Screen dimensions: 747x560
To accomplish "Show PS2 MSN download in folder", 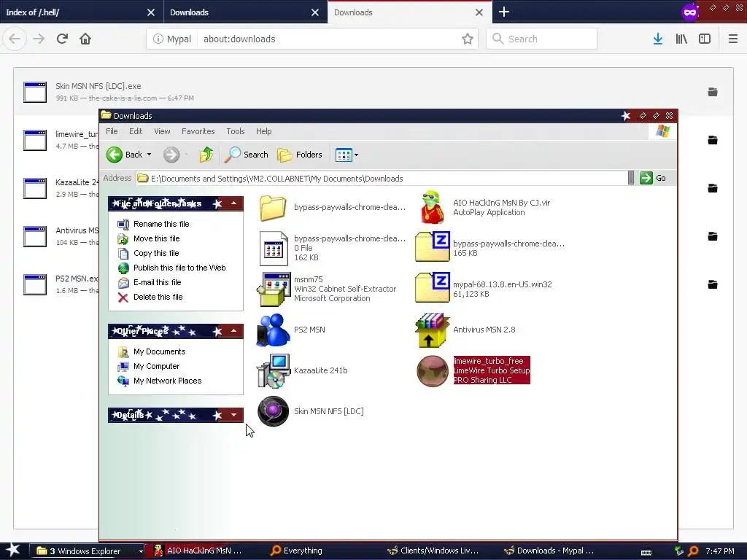I will pyautogui.click(x=713, y=284).
